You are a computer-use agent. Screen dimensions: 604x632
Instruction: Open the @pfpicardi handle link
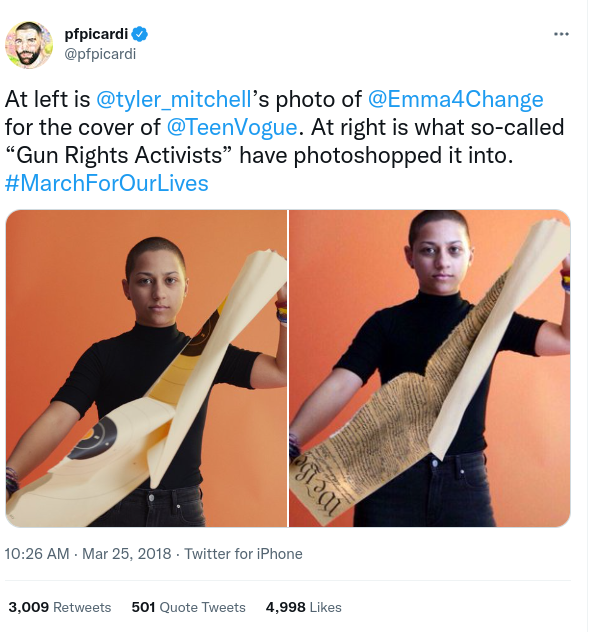coord(100,54)
